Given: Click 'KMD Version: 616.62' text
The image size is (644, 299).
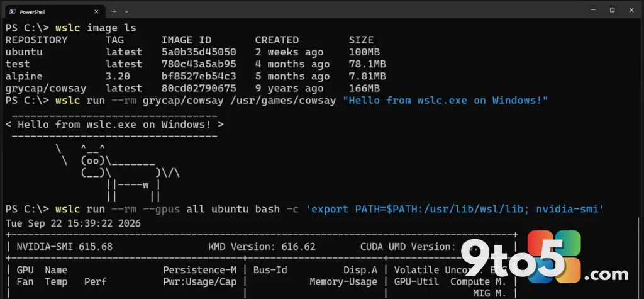Looking at the screenshot, I should [262, 247].
